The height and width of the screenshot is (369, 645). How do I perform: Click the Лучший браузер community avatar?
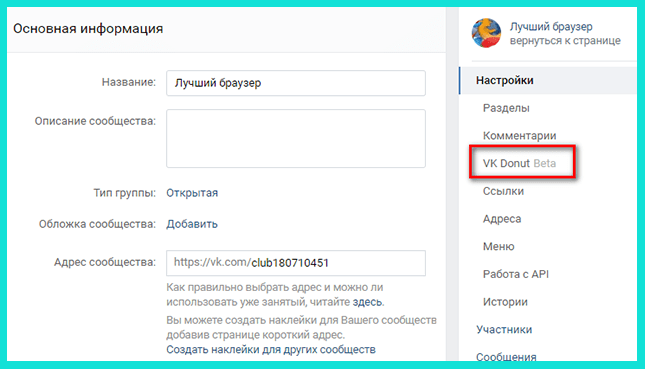(486, 33)
